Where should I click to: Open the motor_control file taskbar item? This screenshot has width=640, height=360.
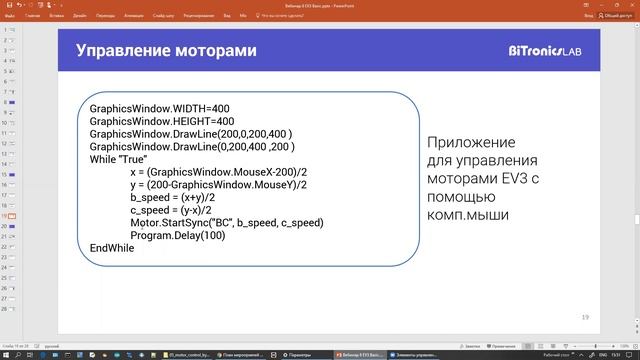(x=186, y=355)
